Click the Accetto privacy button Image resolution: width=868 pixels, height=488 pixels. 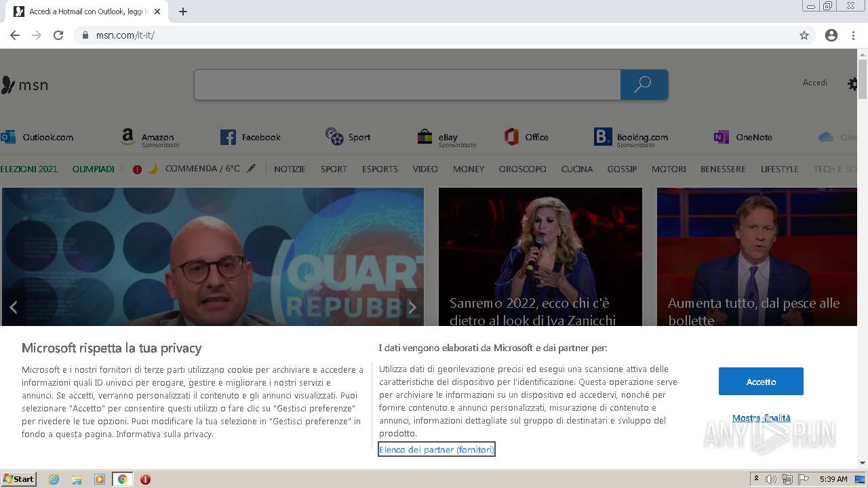(x=761, y=382)
